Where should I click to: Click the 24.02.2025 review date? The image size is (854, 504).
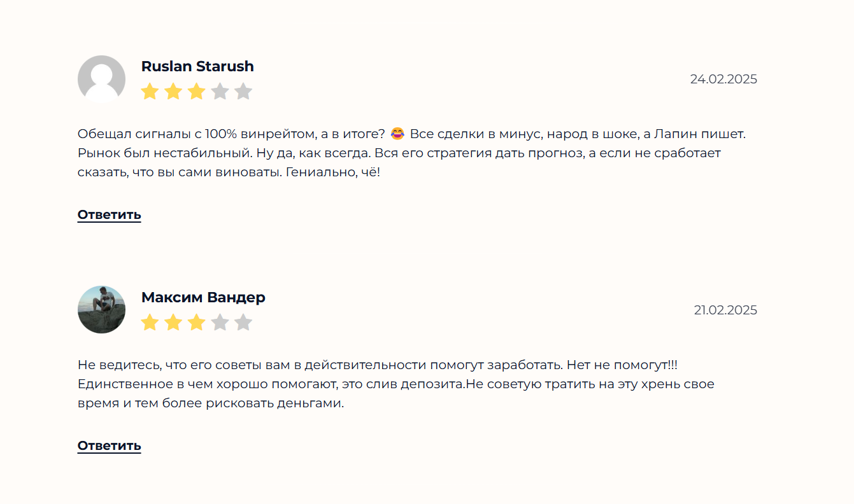pos(723,79)
